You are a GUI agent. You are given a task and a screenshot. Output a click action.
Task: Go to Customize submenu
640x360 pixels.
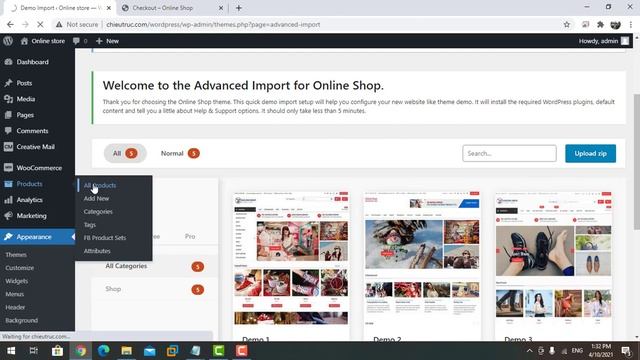coord(20,268)
